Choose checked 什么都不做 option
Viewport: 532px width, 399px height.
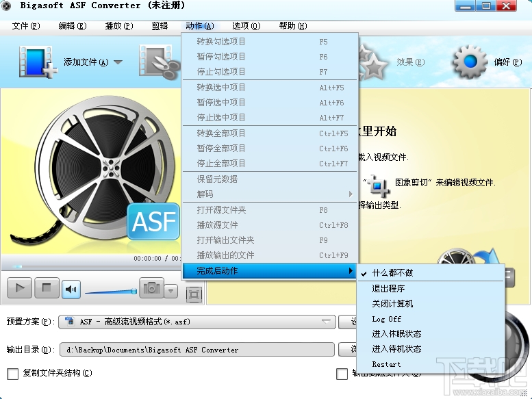[x=431, y=273]
